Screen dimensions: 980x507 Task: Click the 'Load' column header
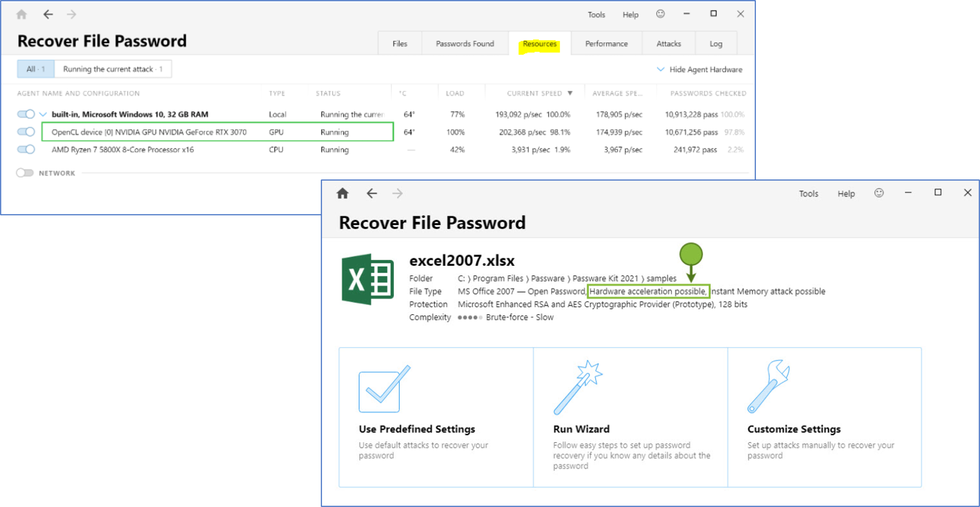pos(455,93)
